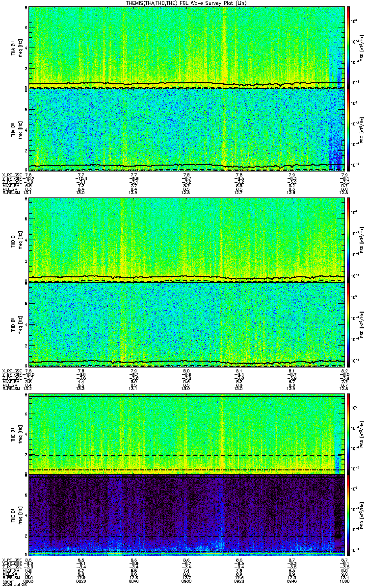
Task: Click the 0820 time tick label
Action: [81, 582]
